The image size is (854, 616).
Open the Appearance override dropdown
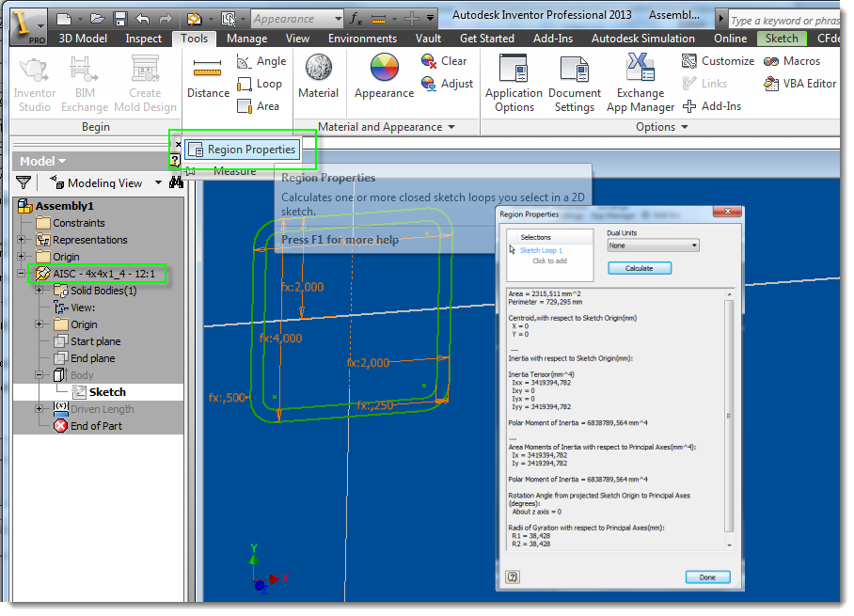339,19
